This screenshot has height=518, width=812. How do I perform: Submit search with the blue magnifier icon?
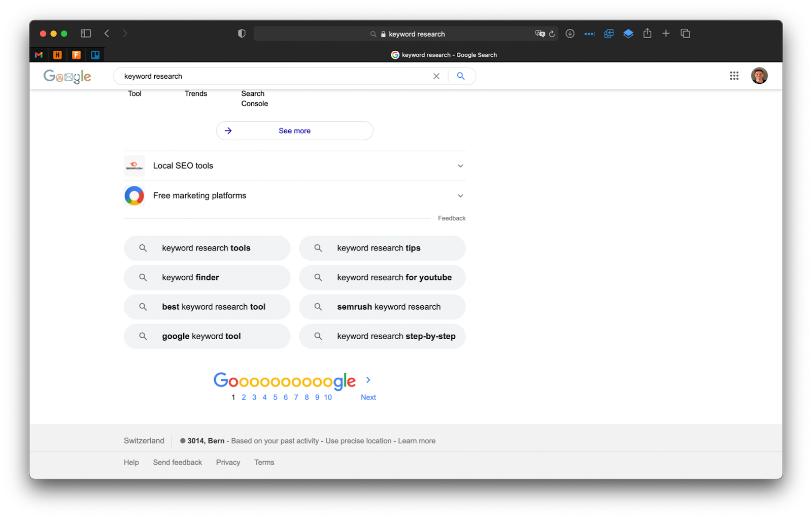click(x=461, y=76)
